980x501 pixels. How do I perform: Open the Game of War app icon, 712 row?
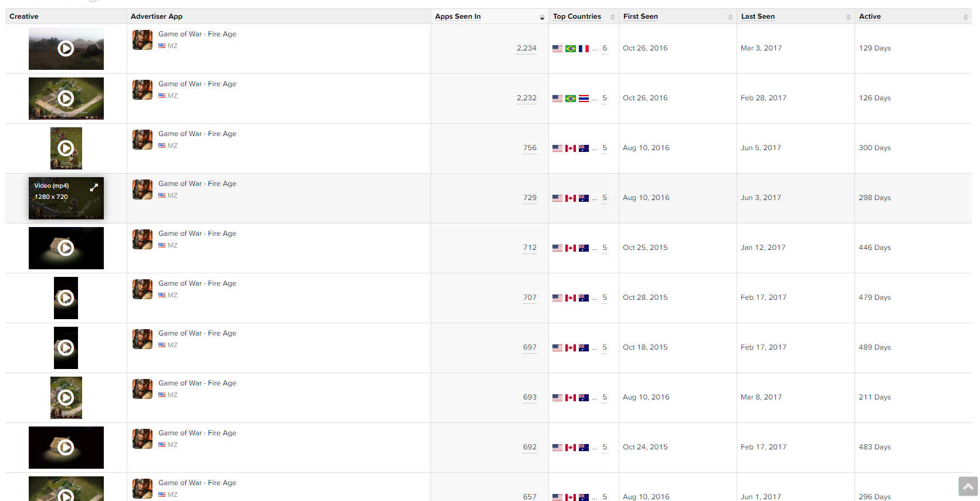[x=143, y=239]
